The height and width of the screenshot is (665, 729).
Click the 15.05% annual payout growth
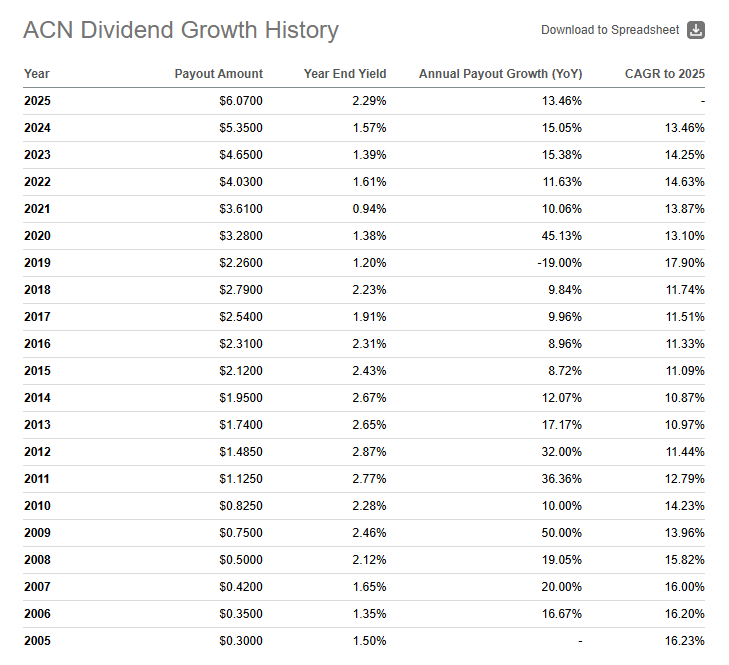pos(562,128)
